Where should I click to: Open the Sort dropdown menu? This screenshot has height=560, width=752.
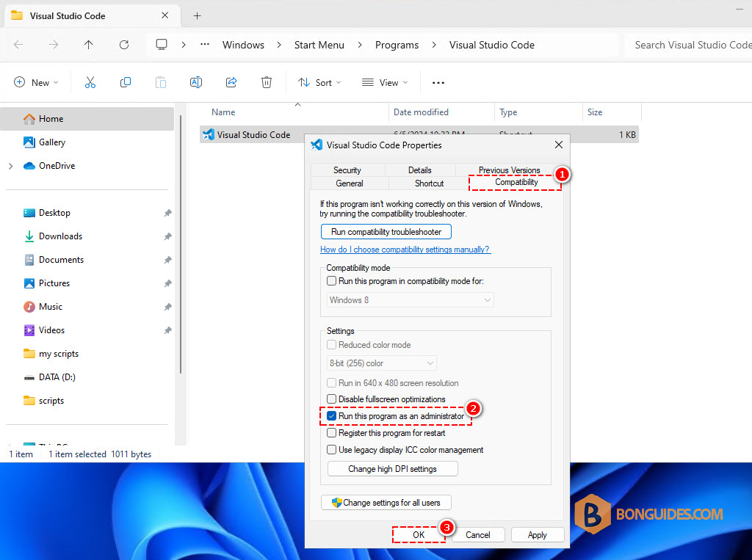click(319, 82)
